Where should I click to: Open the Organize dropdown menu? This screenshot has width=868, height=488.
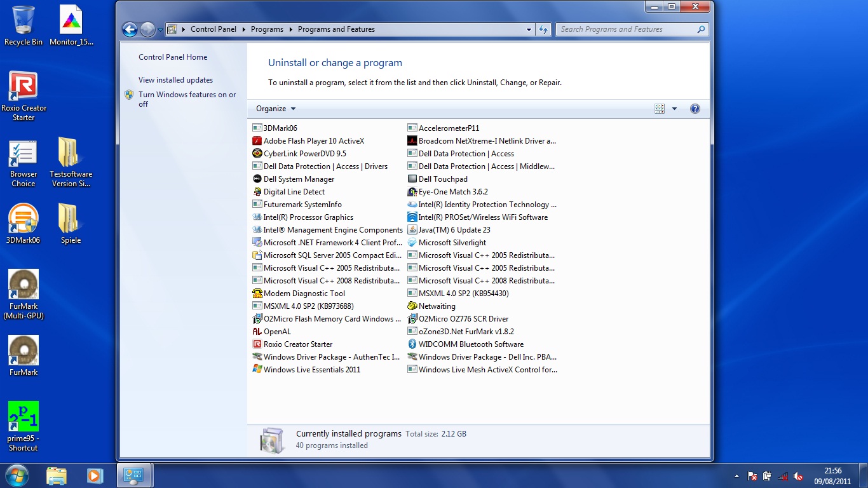point(276,109)
